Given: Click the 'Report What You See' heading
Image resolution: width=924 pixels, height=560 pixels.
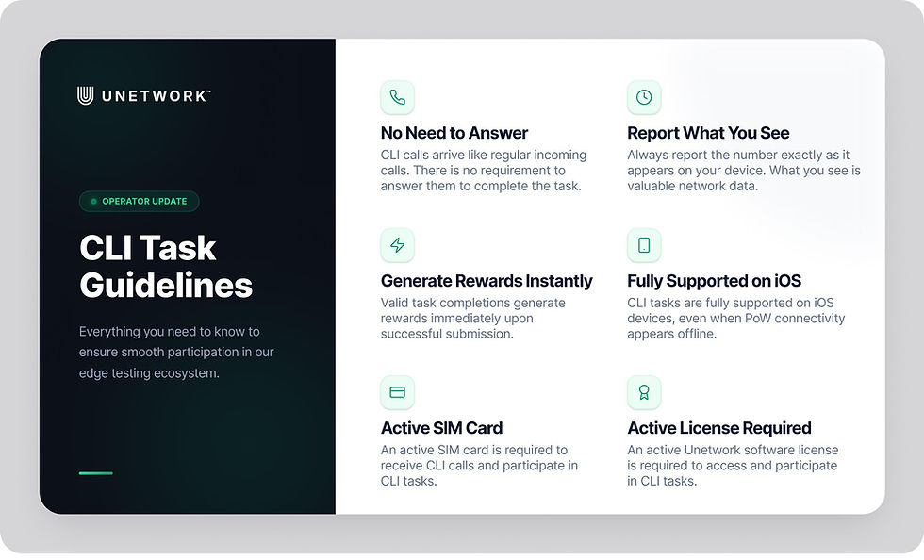Looking at the screenshot, I should (x=708, y=133).
